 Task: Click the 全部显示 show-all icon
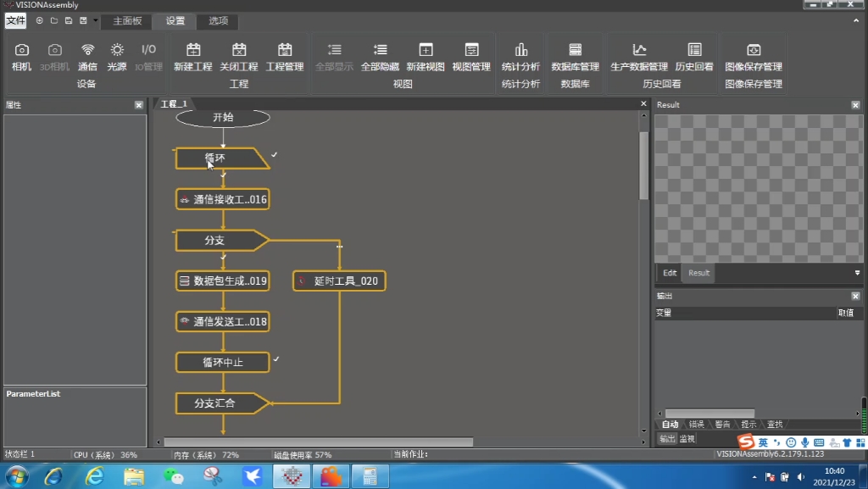[334, 57]
